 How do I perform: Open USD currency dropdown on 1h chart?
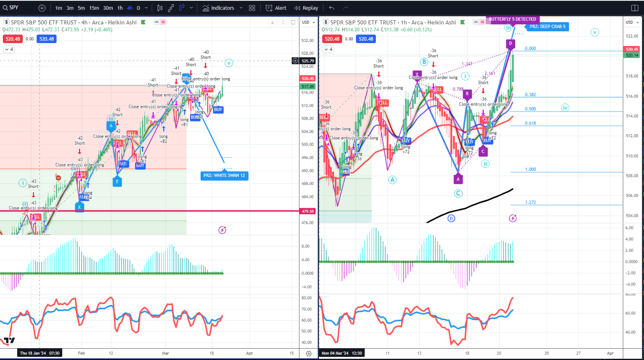click(632, 22)
